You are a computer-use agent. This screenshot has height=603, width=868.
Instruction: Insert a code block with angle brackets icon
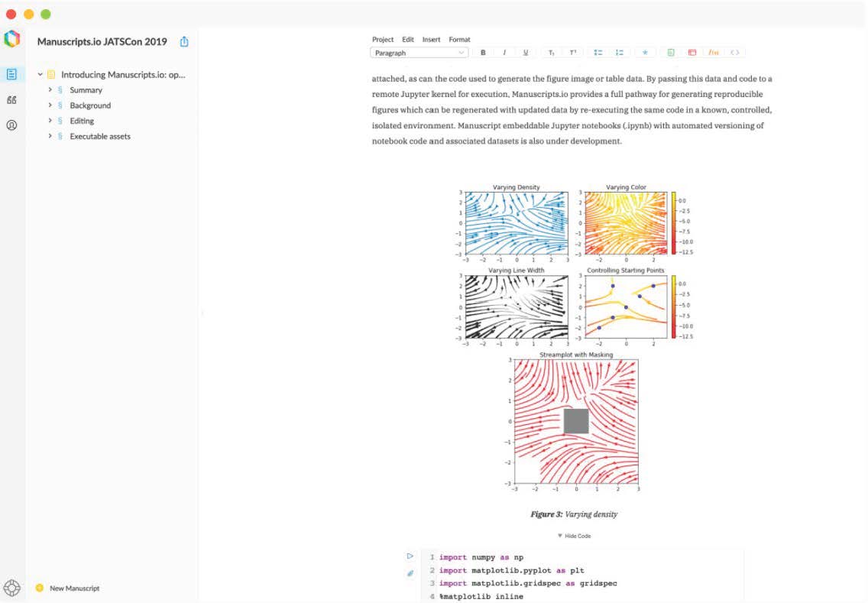click(734, 53)
